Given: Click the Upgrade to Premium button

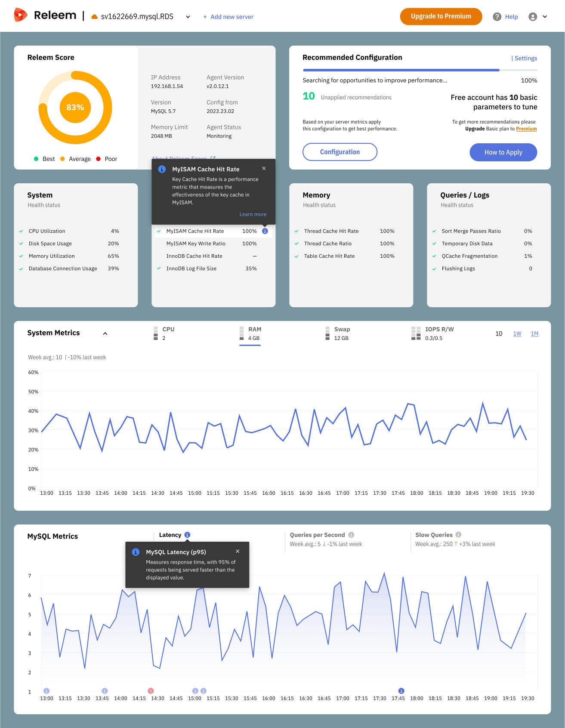Looking at the screenshot, I should [x=441, y=16].
